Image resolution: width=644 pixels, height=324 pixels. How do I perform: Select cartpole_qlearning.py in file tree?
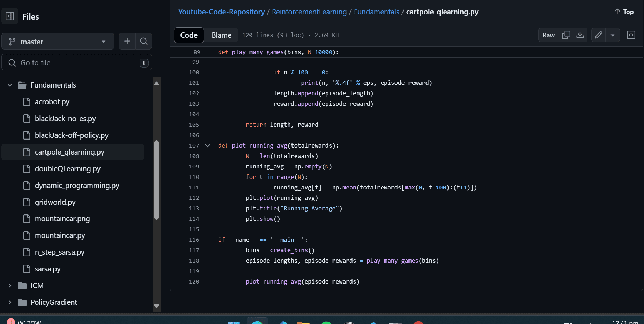click(x=73, y=152)
